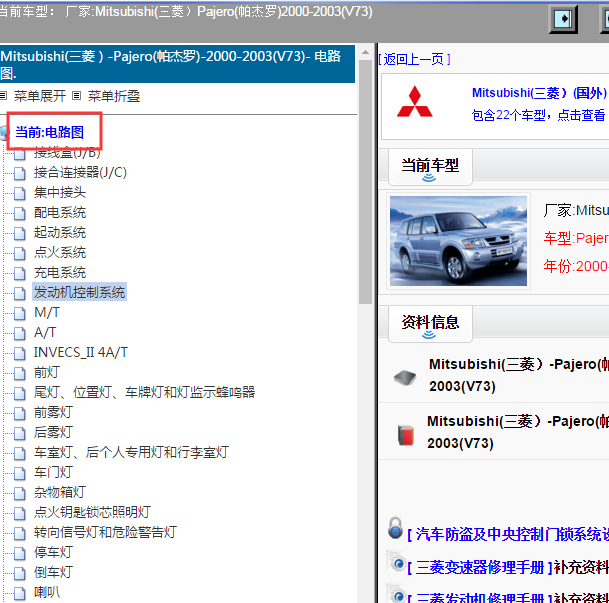The height and width of the screenshot is (603, 609).
Task: Open 三菱发动机修理手册 link
Action: [x=480, y=598]
